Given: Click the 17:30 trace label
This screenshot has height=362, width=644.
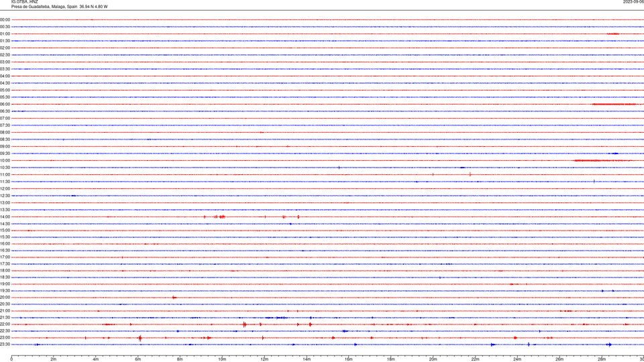Looking at the screenshot, I should 5,264.
